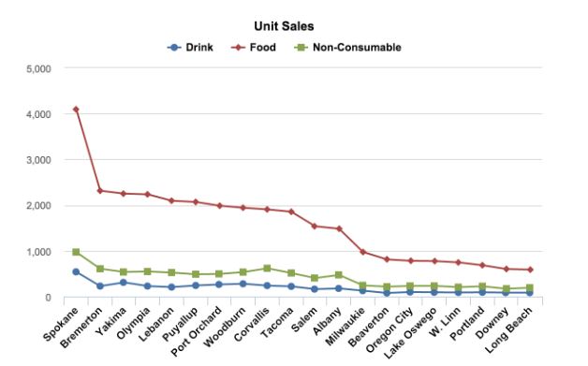Toggle the Non-Consumable legend entry

pos(347,48)
